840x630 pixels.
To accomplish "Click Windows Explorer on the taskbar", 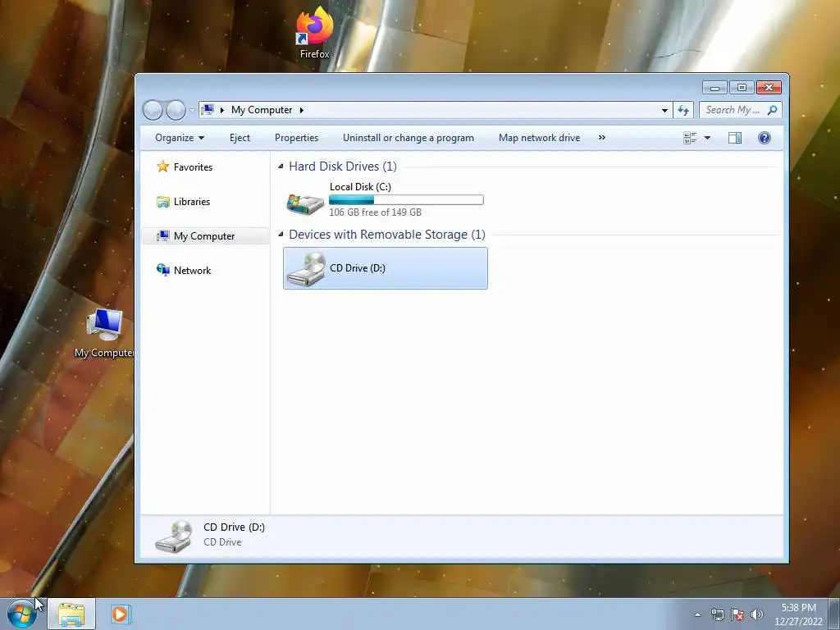I will pyautogui.click(x=71, y=614).
